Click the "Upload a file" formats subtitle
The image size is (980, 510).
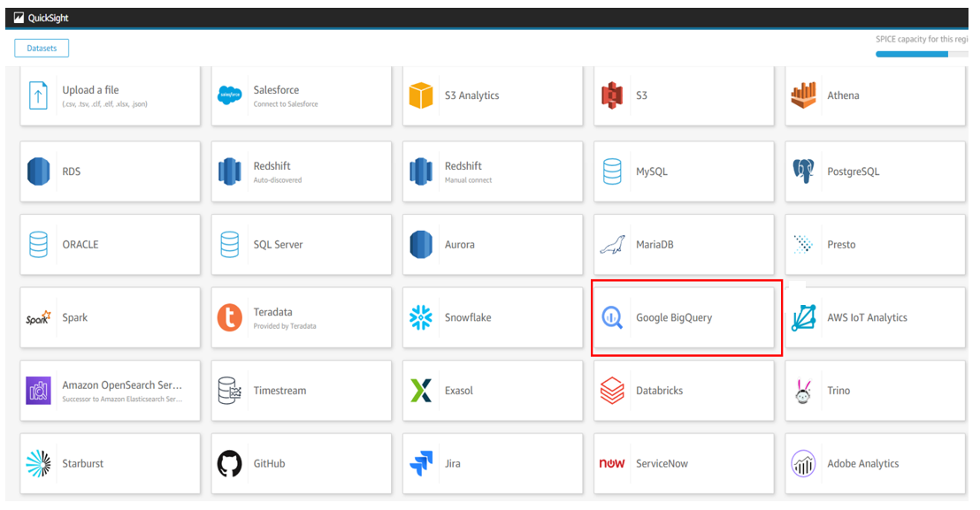click(x=105, y=104)
